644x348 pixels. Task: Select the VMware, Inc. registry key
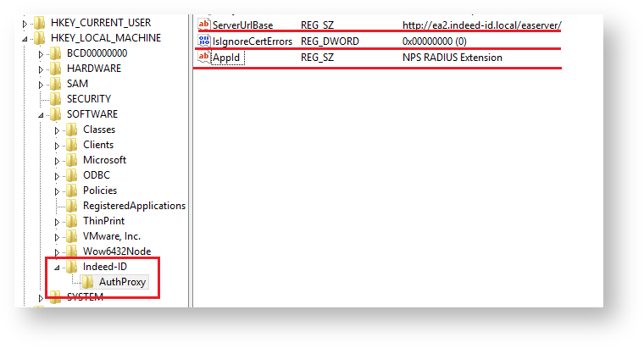pos(111,236)
